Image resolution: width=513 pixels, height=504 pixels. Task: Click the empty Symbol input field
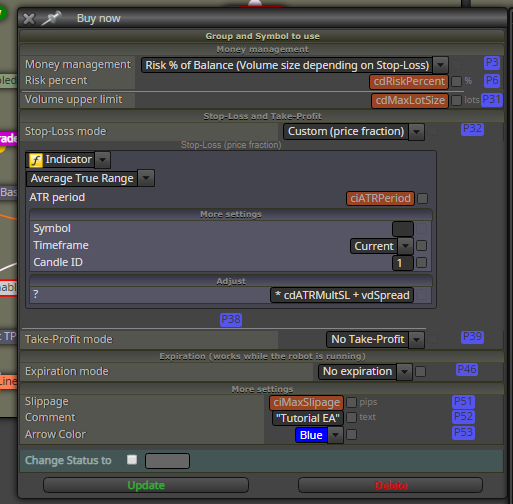coord(403,229)
